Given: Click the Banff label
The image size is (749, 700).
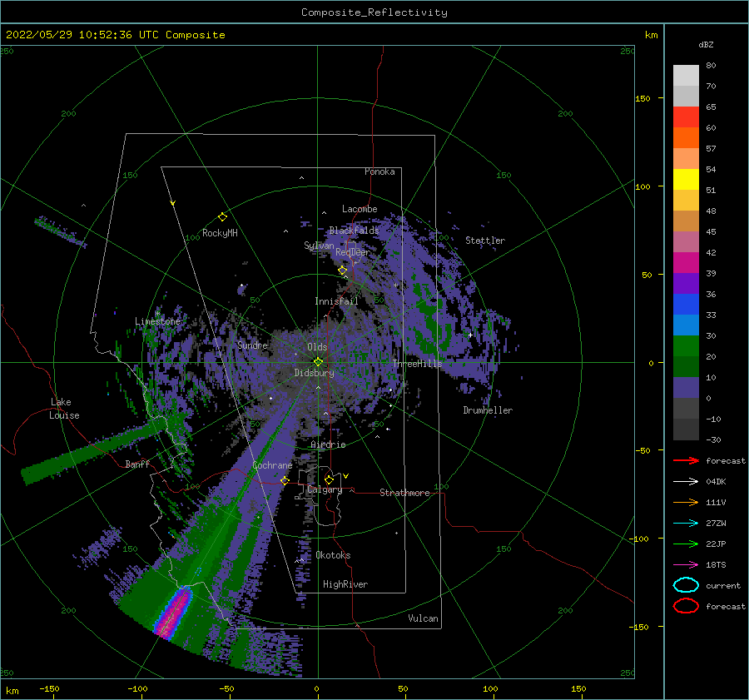Looking at the screenshot, I should (137, 464).
